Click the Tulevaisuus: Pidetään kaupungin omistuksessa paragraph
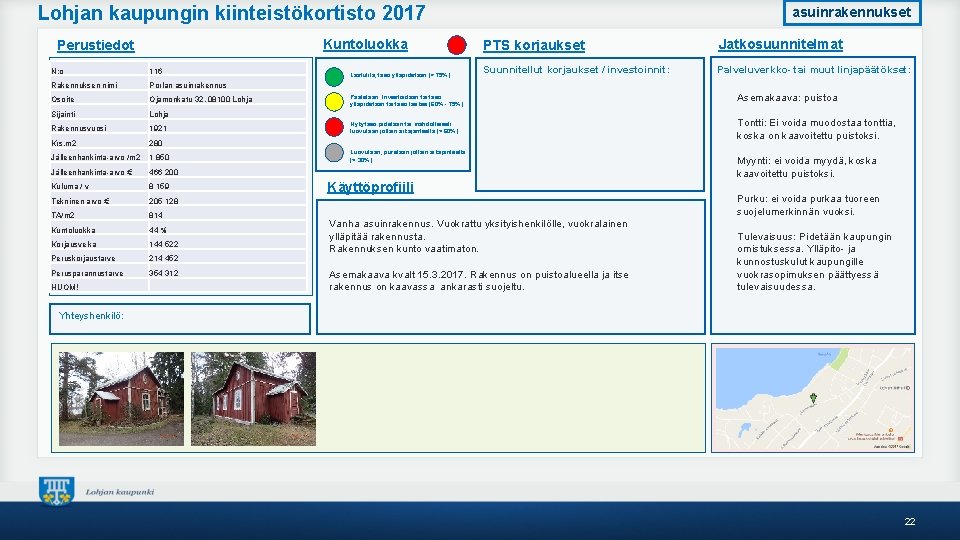The image size is (960, 540). 814,261
